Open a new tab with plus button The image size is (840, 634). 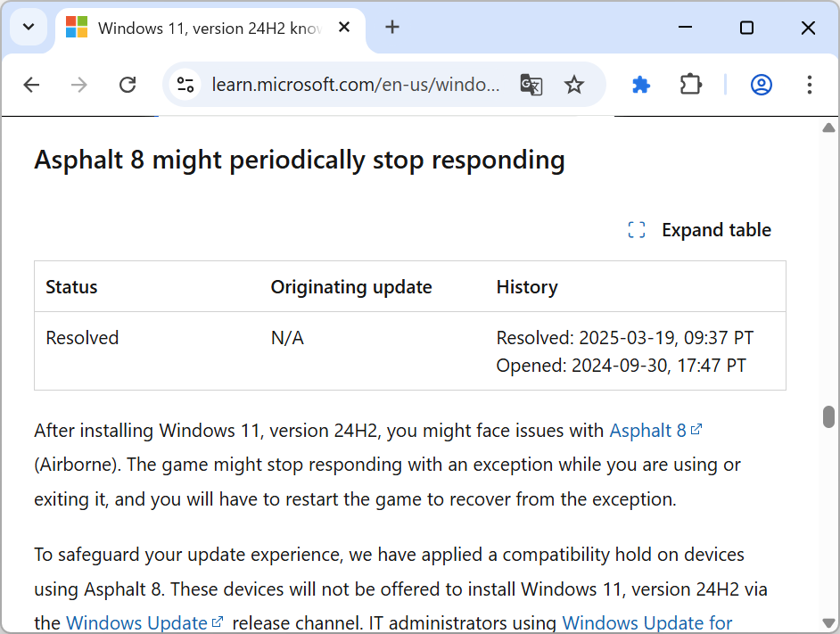[x=392, y=27]
